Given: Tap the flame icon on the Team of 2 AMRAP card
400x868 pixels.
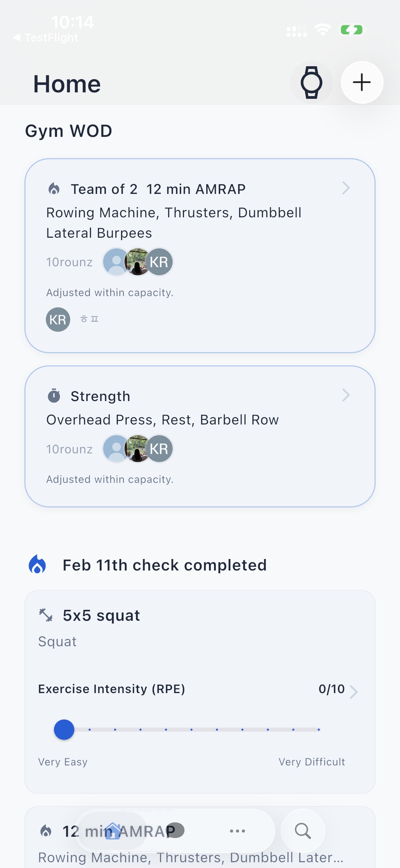Looking at the screenshot, I should pos(54,188).
